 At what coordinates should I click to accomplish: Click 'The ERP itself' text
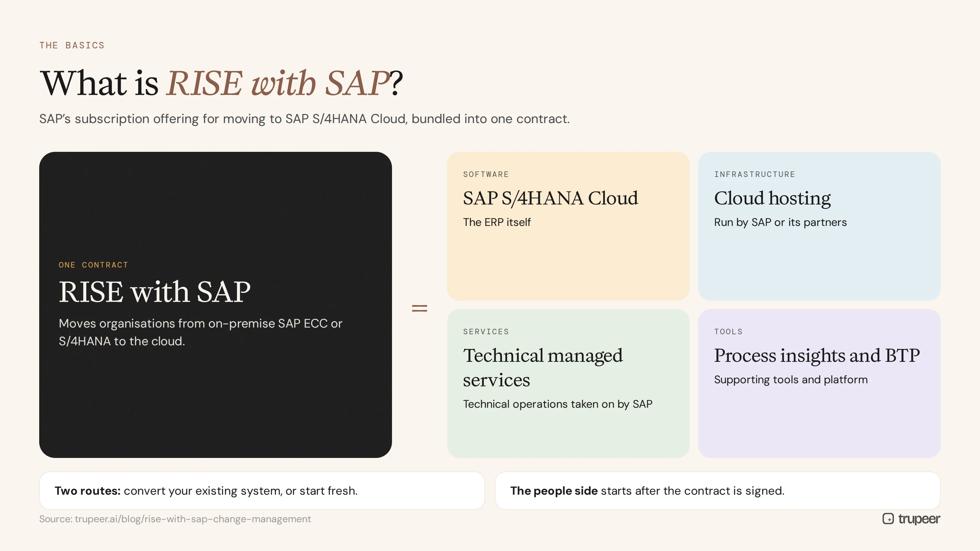click(x=497, y=222)
